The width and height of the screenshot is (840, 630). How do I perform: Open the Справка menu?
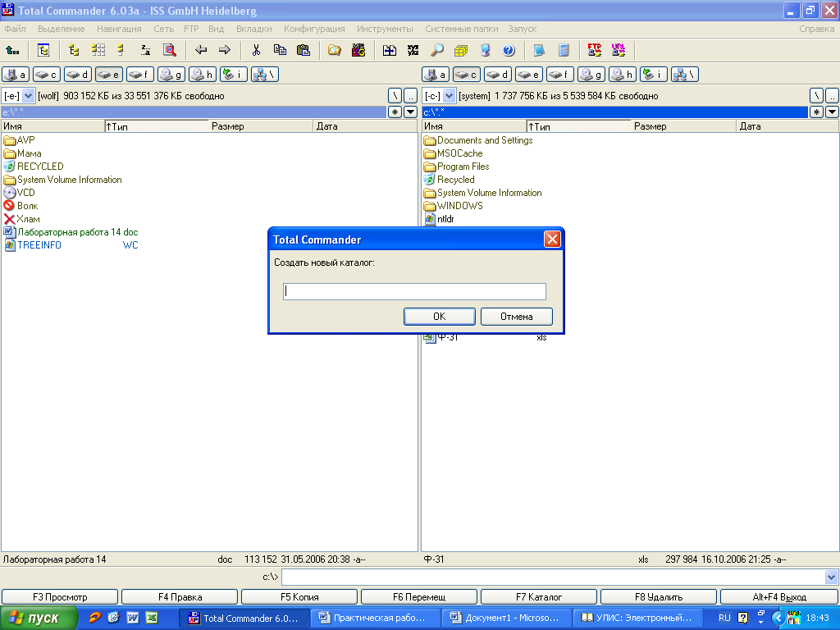(816, 29)
